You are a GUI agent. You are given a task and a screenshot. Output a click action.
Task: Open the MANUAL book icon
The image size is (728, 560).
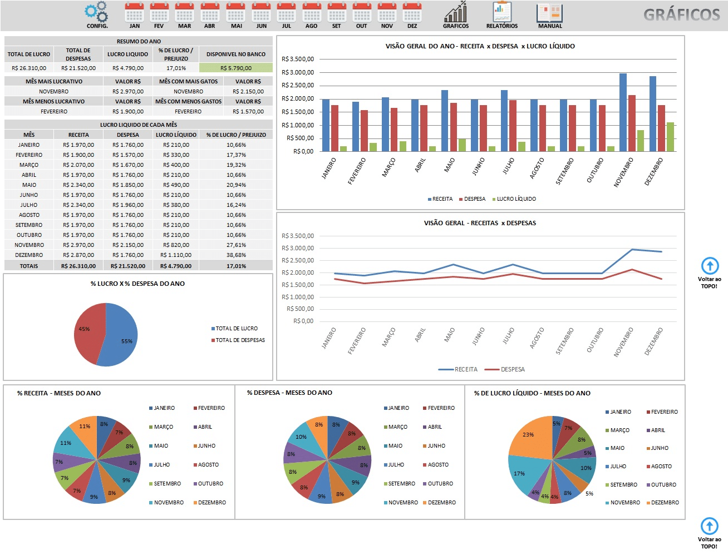(549, 12)
